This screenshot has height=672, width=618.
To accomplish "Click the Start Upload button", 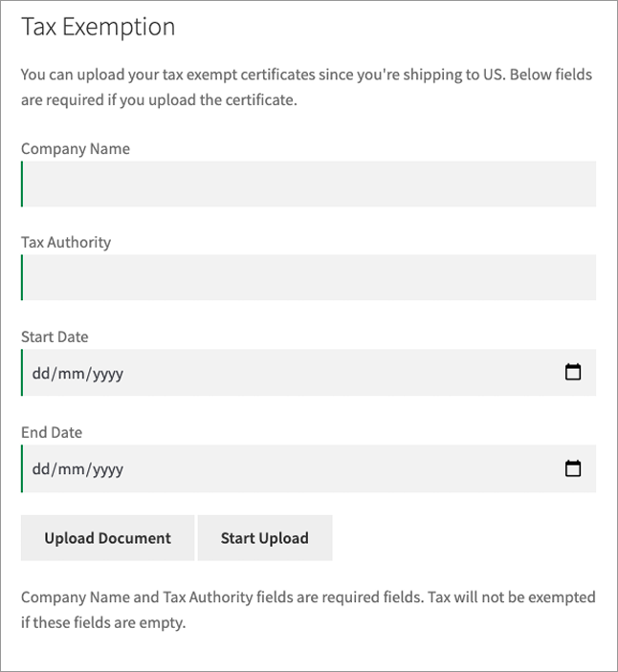I will pos(265,538).
